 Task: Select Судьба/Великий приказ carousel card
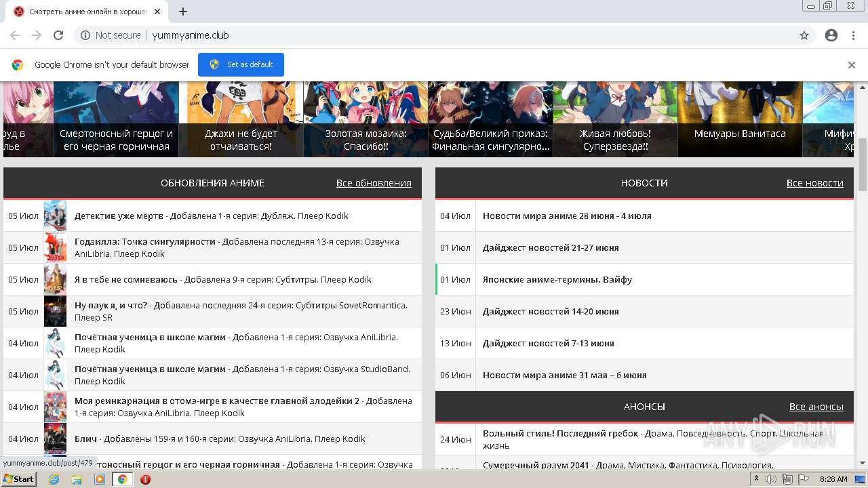490,119
